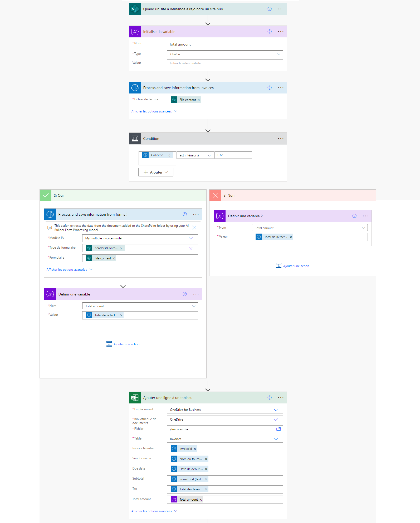The height and width of the screenshot is (523, 420).
Task: Open the Condition action ellipsis menu
Action: [281, 139]
